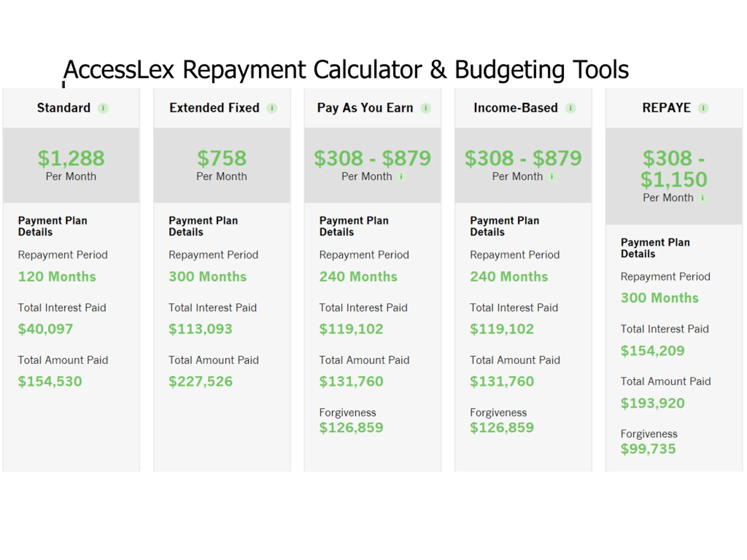Click the info icon beside Extended Fixed
Viewport: 747px width, 560px height.
pos(272,108)
